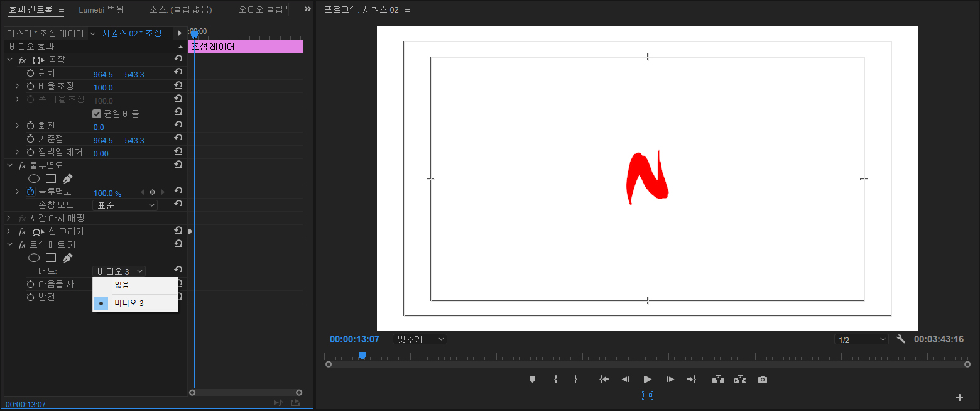This screenshot has width=980, height=411.
Task: Open the 프로그램: 시퀀스 02 panel menu
Action: click(x=408, y=9)
